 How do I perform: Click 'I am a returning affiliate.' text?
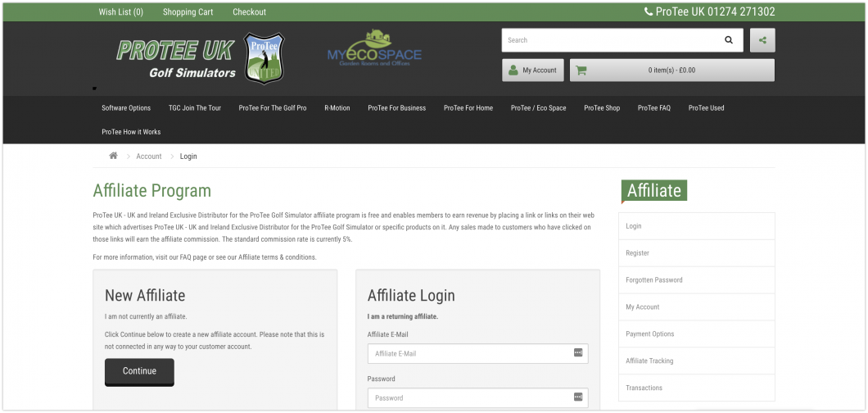pyautogui.click(x=402, y=316)
